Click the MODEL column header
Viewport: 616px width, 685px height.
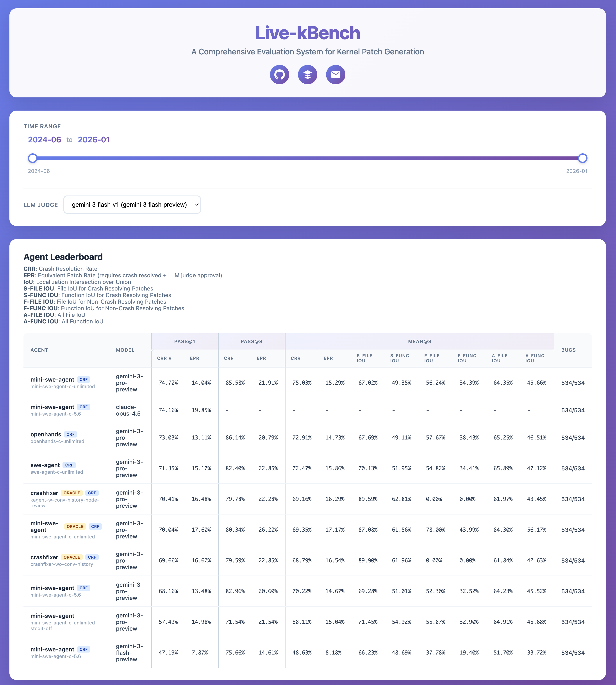(x=125, y=350)
